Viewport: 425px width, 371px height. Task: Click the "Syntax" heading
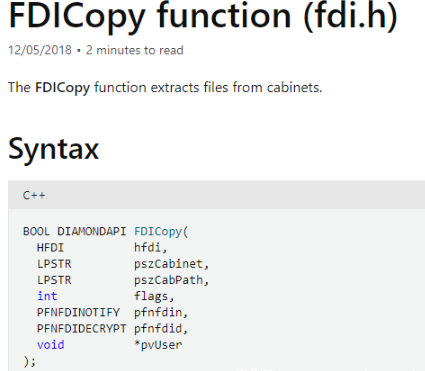(x=53, y=149)
